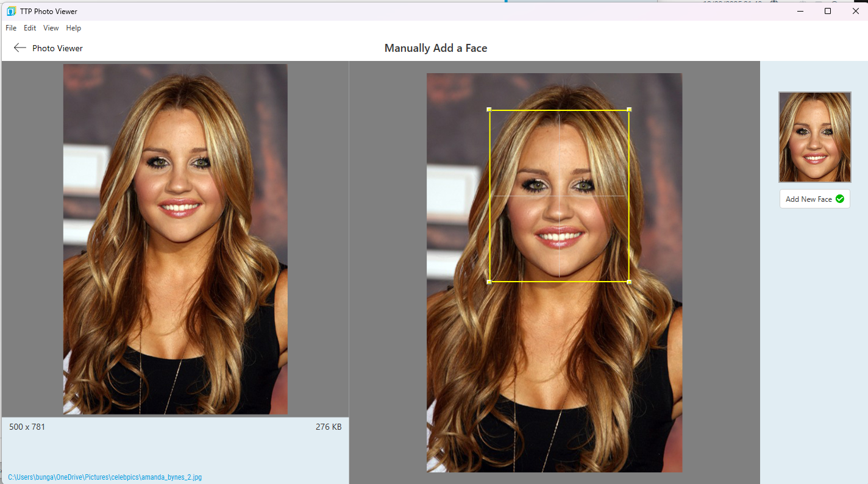Click inside the yellow face selection rectangle
The width and height of the screenshot is (868, 484).
tap(559, 195)
